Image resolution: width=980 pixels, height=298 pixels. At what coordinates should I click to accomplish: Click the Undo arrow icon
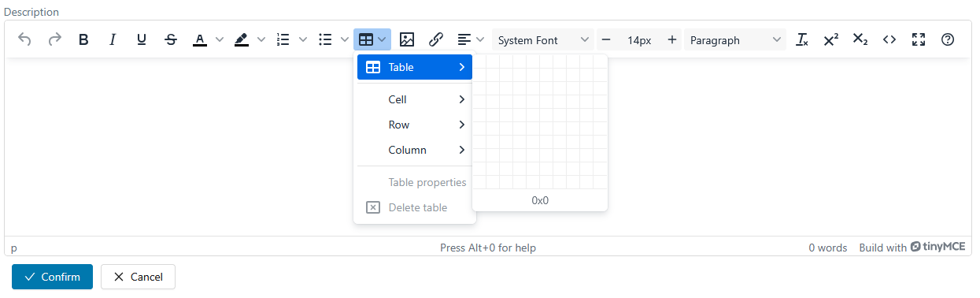click(24, 39)
